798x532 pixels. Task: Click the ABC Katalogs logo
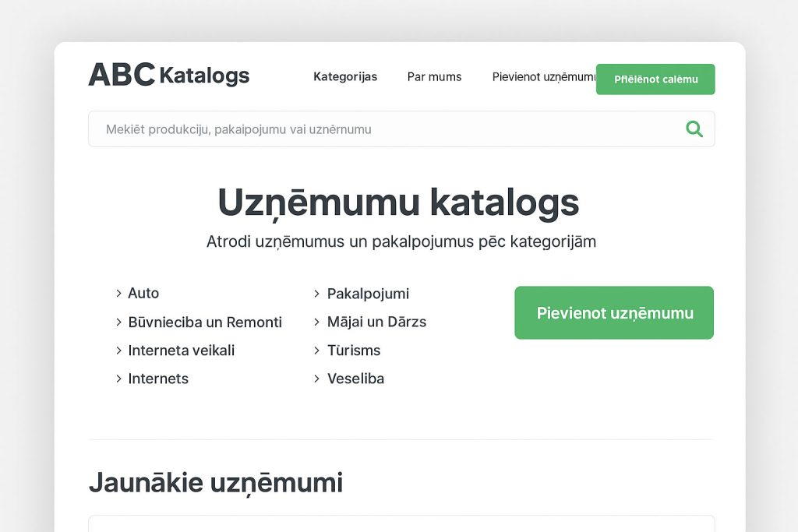pyautogui.click(x=169, y=76)
